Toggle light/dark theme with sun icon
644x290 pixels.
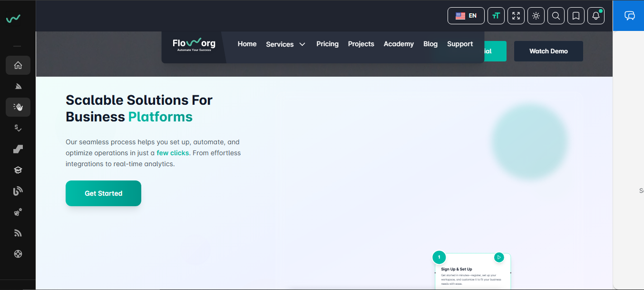click(x=536, y=16)
